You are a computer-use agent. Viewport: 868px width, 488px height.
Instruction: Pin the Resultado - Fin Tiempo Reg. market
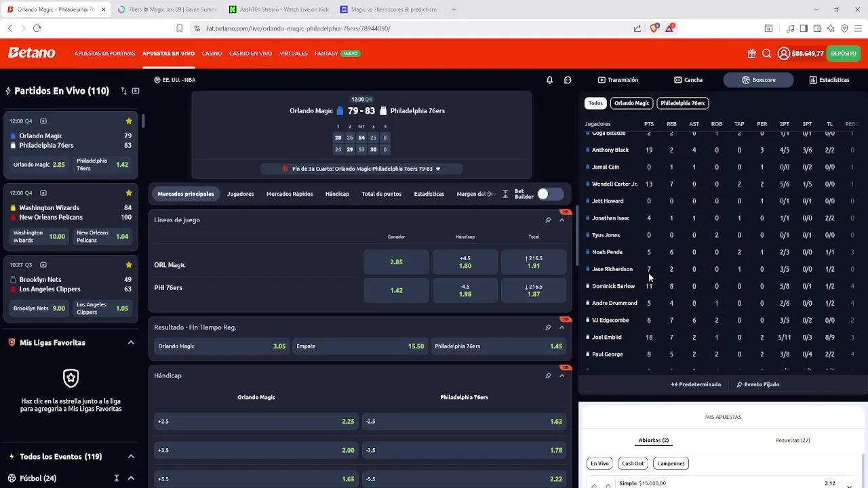548,327
